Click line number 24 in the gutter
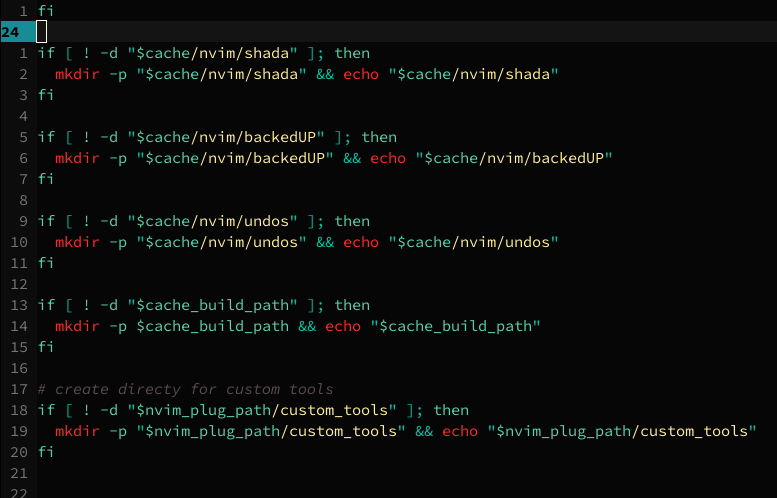Viewport: 777px width, 498px height. coord(10,32)
